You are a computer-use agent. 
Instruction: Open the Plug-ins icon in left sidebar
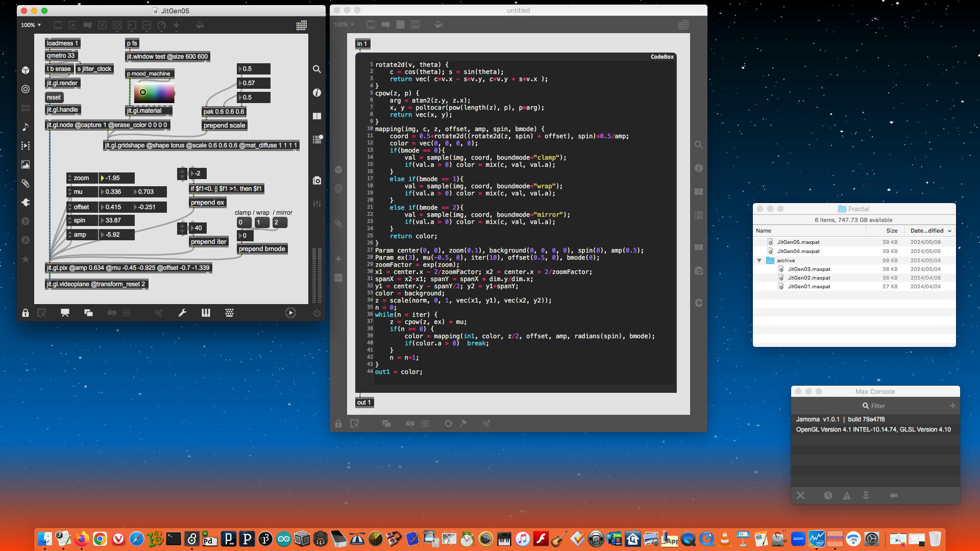tap(26, 203)
